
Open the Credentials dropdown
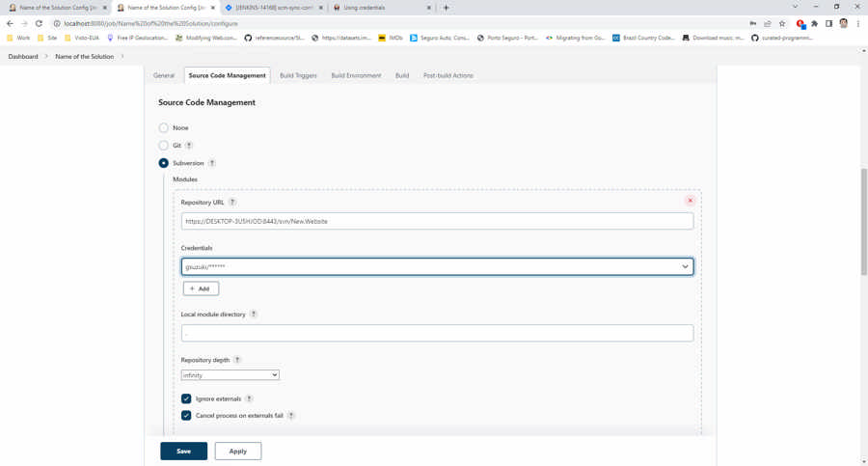click(x=437, y=266)
